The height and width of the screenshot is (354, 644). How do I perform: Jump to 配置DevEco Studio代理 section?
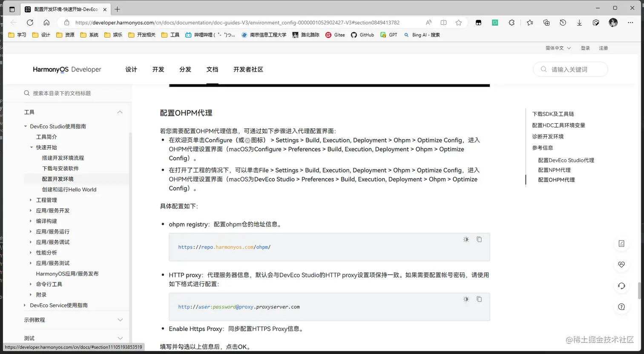point(566,160)
